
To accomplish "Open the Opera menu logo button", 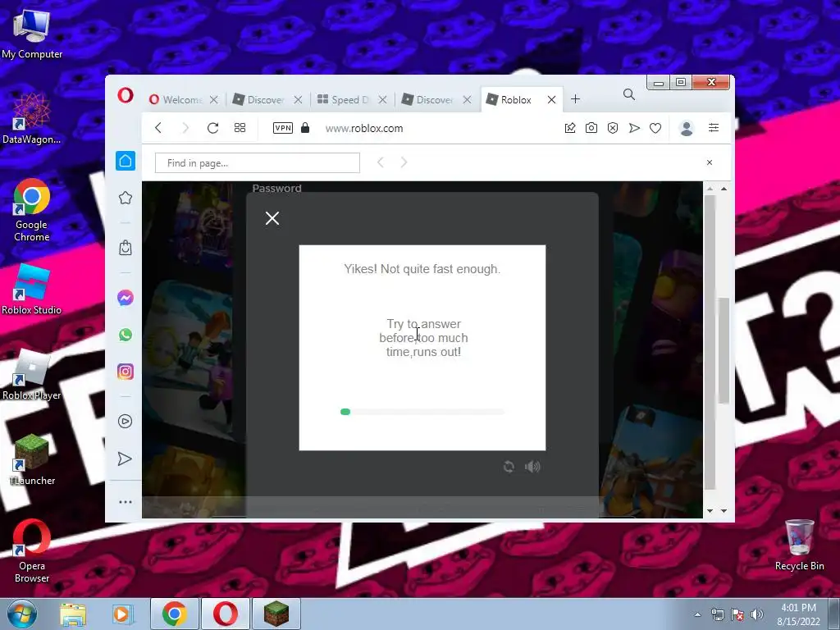I will pos(126,96).
